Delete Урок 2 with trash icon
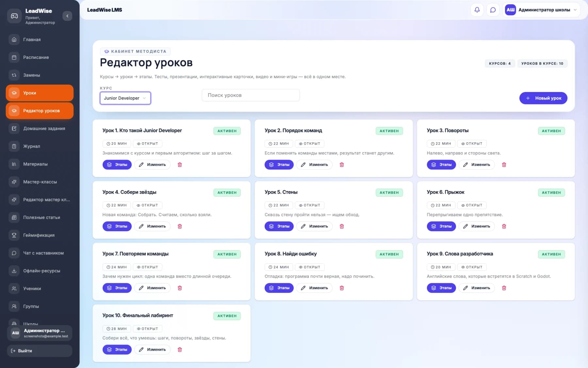Screen dimensions: 588x368 (x=342, y=165)
